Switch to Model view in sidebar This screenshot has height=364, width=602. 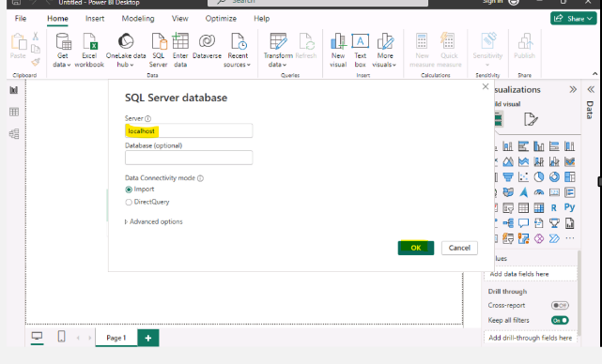[14, 134]
